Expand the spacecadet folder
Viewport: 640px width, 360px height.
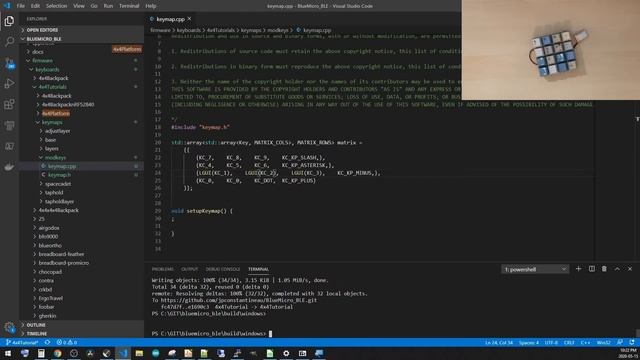click(58, 184)
